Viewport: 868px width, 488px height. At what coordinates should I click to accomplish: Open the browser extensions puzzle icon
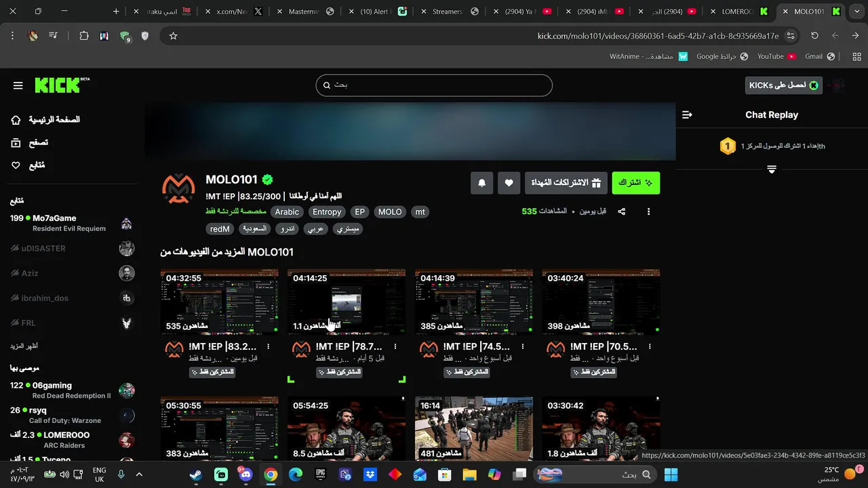84,36
